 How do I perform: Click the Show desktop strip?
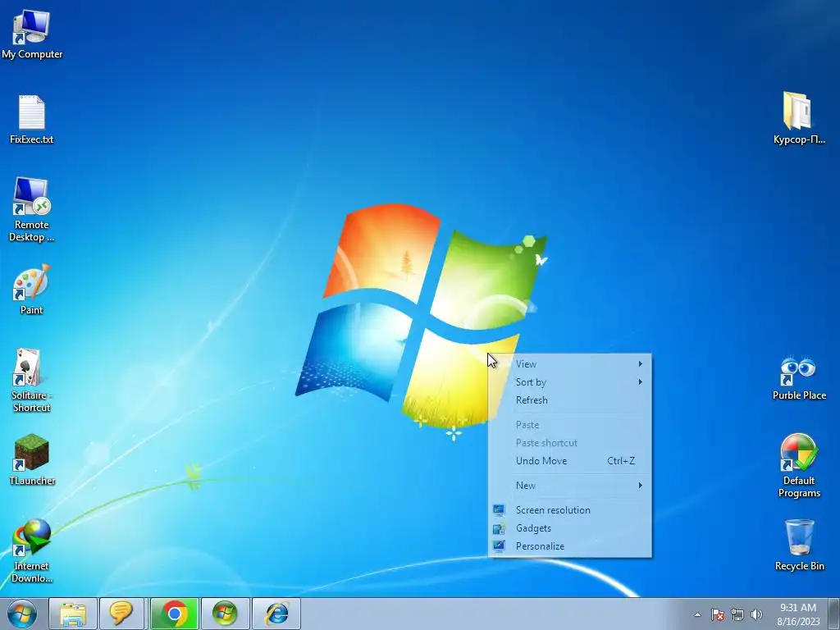[x=834, y=614]
